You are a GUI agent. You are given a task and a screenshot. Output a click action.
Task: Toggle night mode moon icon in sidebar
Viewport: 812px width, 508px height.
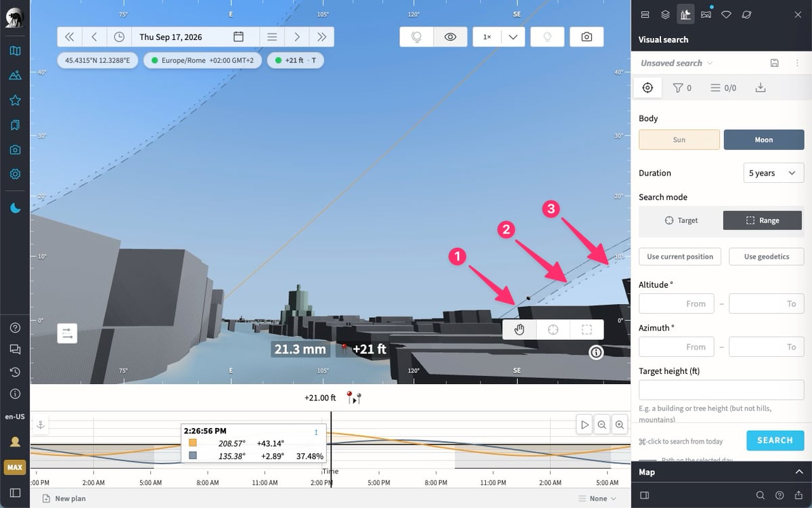click(x=15, y=209)
